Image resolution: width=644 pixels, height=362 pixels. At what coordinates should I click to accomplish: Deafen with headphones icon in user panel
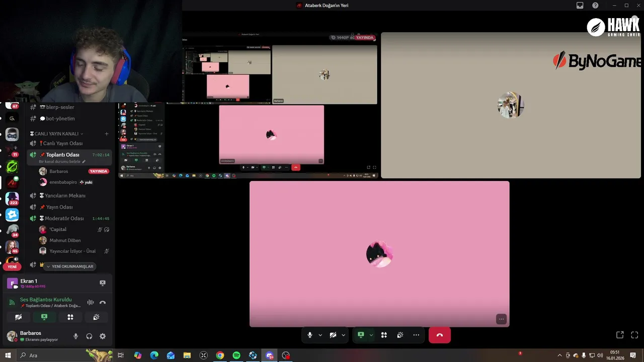pyautogui.click(x=89, y=336)
